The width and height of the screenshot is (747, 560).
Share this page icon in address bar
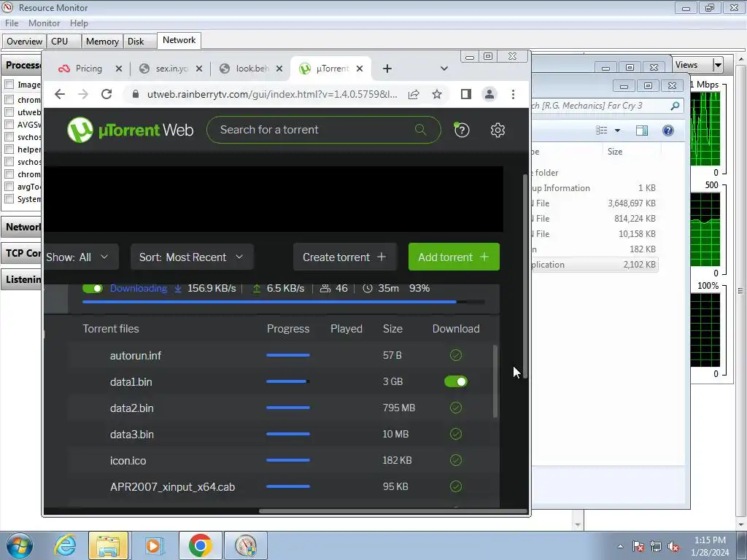point(414,94)
